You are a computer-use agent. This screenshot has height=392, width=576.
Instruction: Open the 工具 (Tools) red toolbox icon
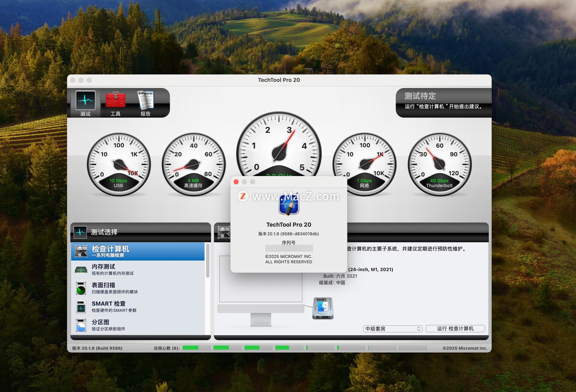click(x=115, y=103)
